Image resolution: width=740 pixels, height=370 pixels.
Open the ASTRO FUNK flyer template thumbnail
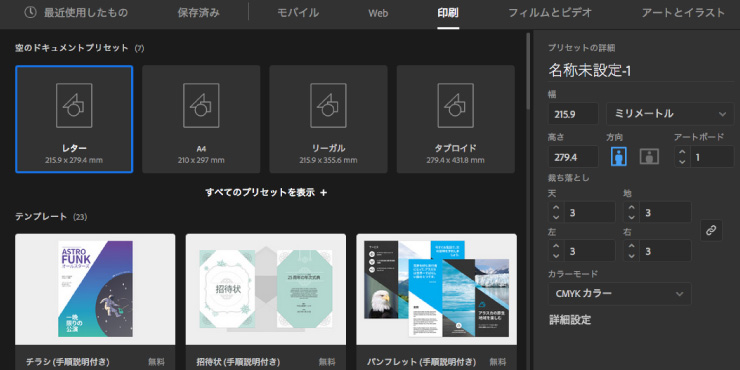[x=95, y=289]
